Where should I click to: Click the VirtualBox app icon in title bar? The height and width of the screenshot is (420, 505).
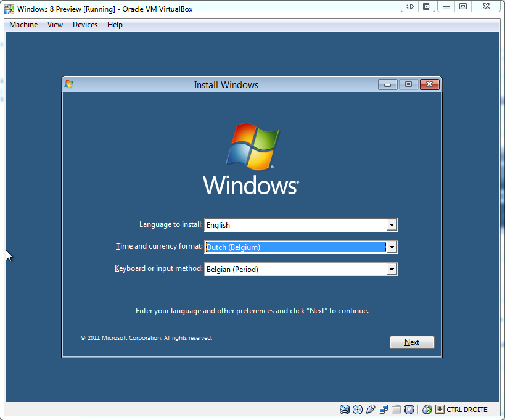pos(9,9)
